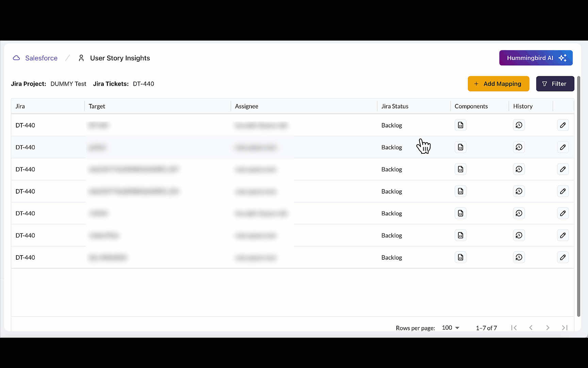Viewport: 588px width, 368px height.
Task: Go to the next page arrow
Action: click(548, 328)
